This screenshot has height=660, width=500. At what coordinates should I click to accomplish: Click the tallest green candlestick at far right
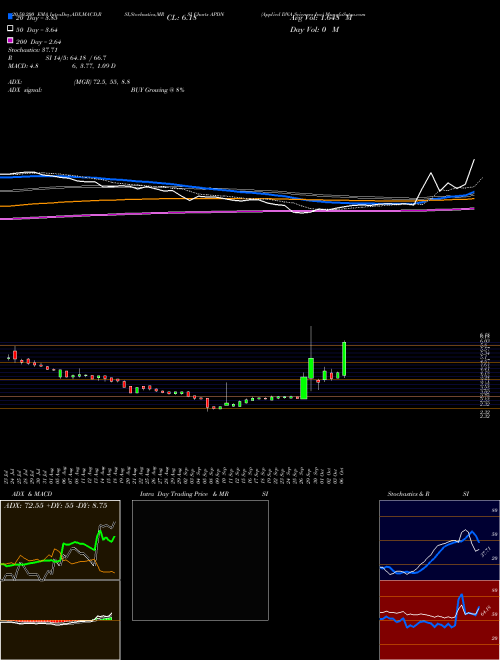pyautogui.click(x=344, y=359)
